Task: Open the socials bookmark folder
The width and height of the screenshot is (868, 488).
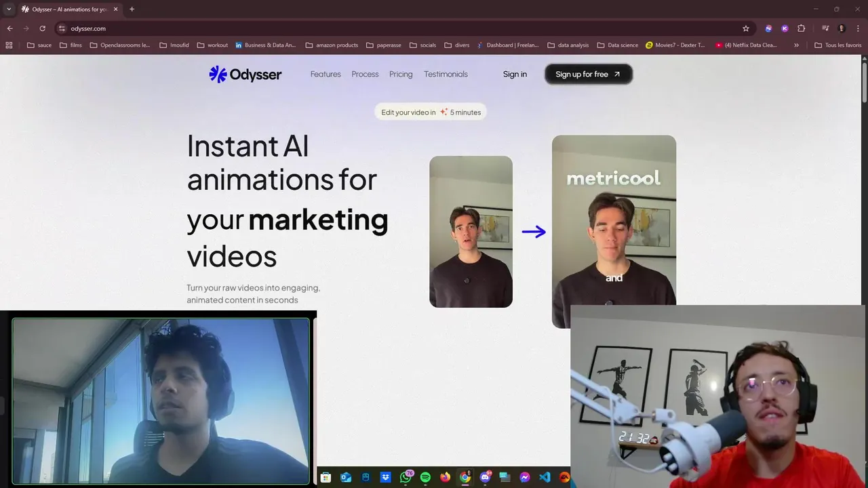Action: click(422, 45)
